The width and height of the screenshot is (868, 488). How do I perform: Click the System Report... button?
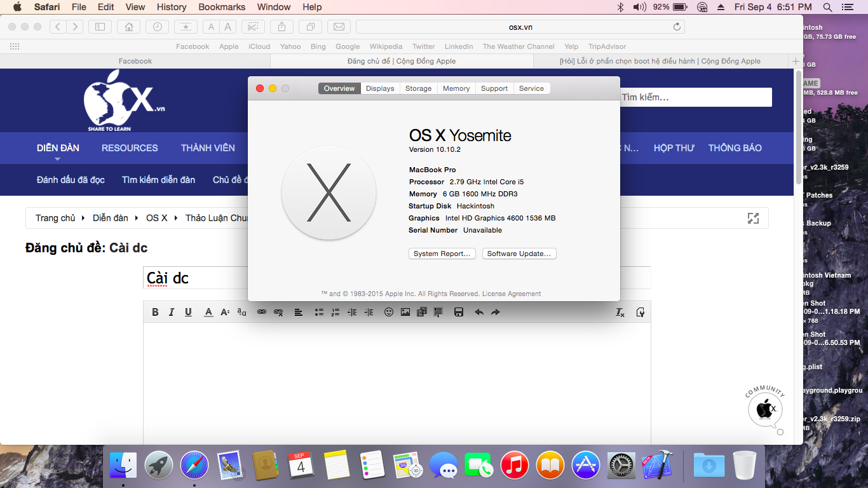(442, 254)
